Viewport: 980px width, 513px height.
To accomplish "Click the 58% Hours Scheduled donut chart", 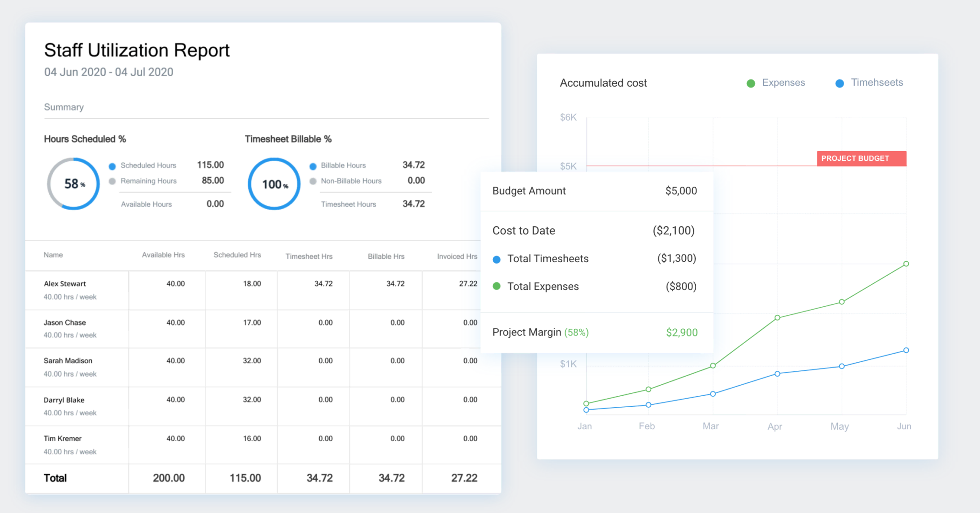I will (x=74, y=184).
